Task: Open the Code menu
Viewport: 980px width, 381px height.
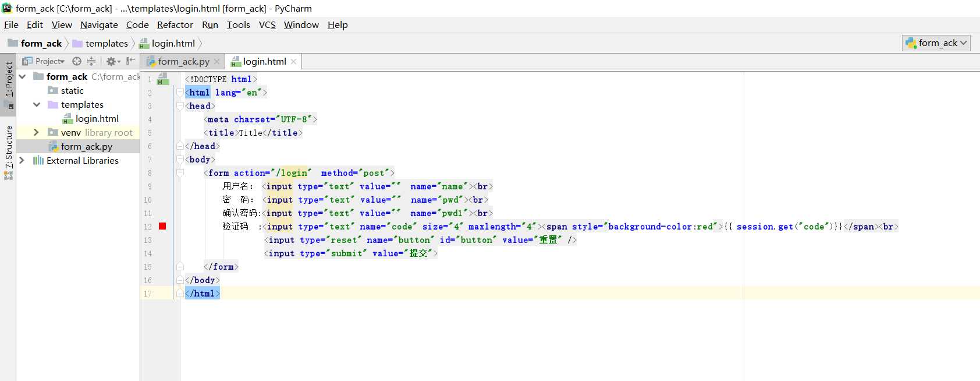Action: tap(137, 24)
